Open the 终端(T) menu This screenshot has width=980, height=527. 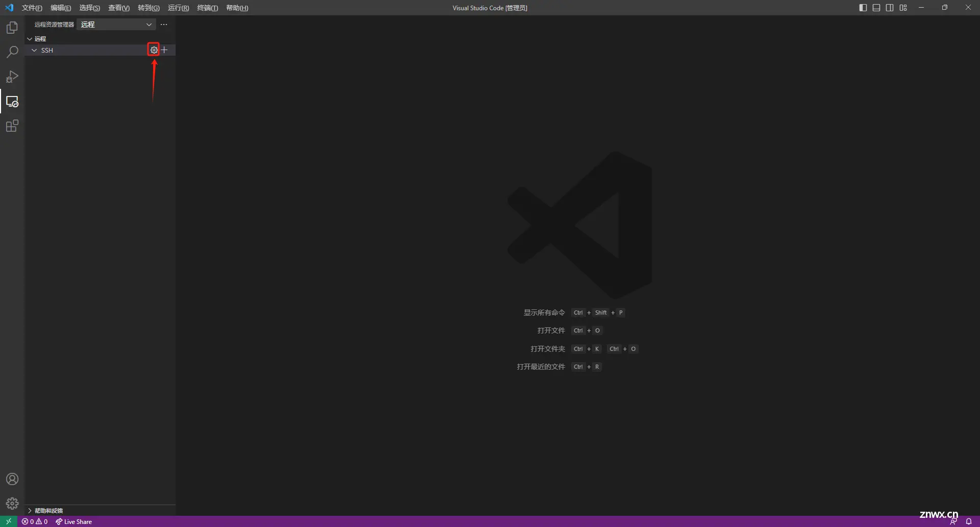coord(207,8)
